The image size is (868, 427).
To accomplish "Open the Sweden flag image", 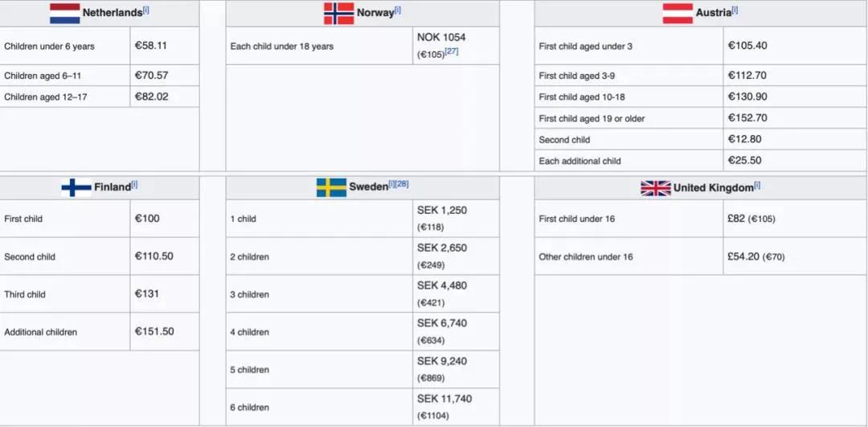I will [331, 188].
